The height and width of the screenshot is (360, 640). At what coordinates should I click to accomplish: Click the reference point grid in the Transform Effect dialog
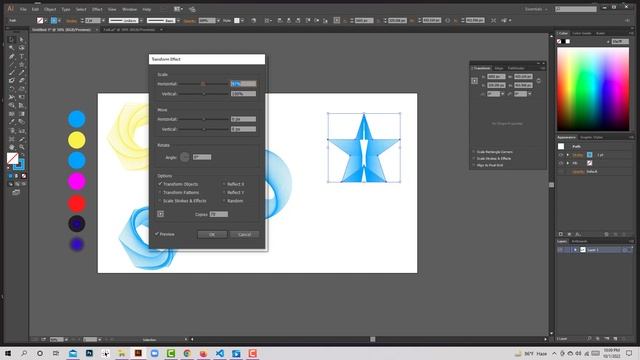click(x=160, y=214)
